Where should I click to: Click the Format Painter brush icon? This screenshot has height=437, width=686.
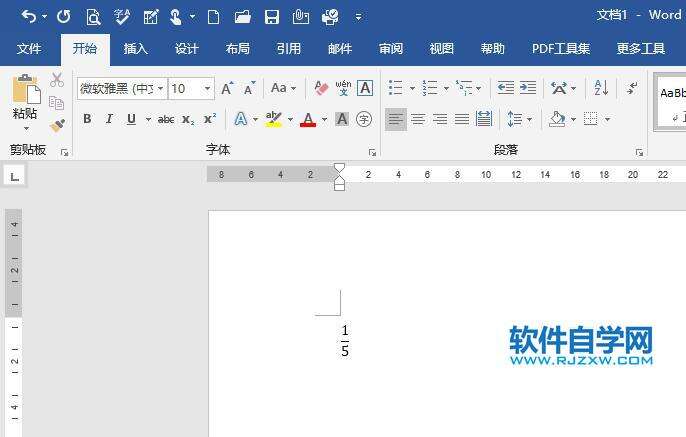coord(57,126)
